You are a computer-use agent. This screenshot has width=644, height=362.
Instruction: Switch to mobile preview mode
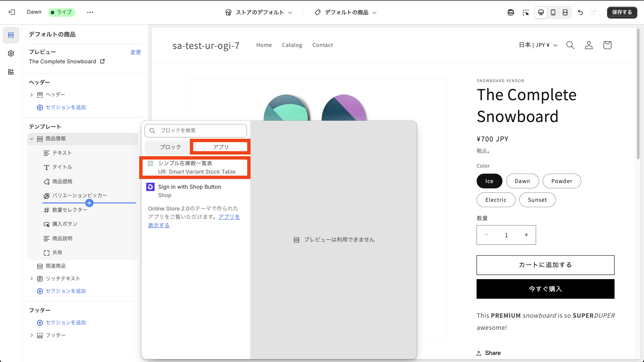tap(553, 12)
